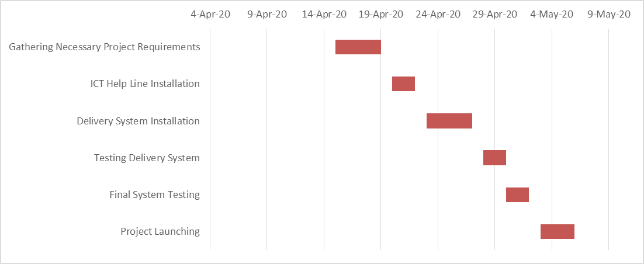
Task: Select the ICT Help Line Installation bar
Action: click(403, 84)
